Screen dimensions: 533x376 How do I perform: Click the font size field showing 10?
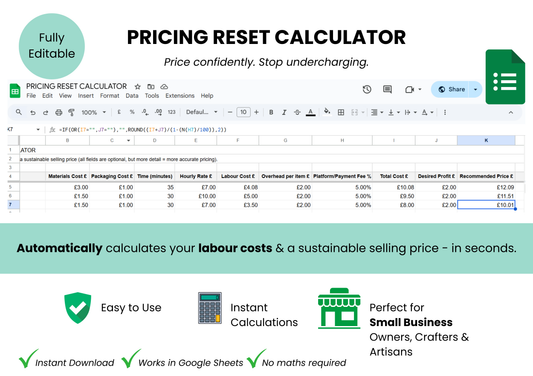243,112
